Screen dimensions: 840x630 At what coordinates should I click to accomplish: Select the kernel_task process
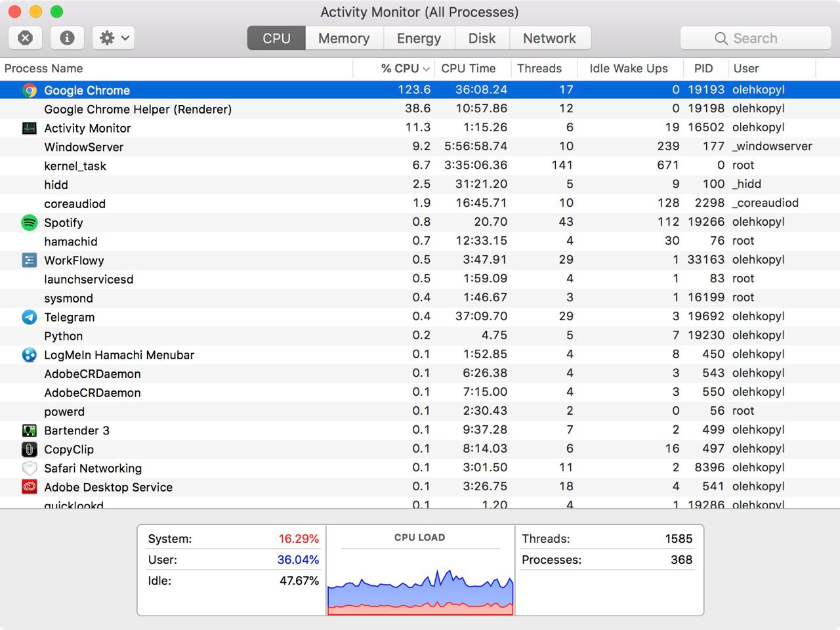click(420, 166)
